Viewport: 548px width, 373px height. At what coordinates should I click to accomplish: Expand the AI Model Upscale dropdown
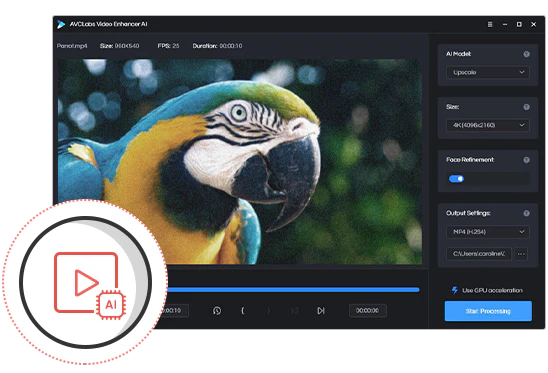tap(488, 72)
